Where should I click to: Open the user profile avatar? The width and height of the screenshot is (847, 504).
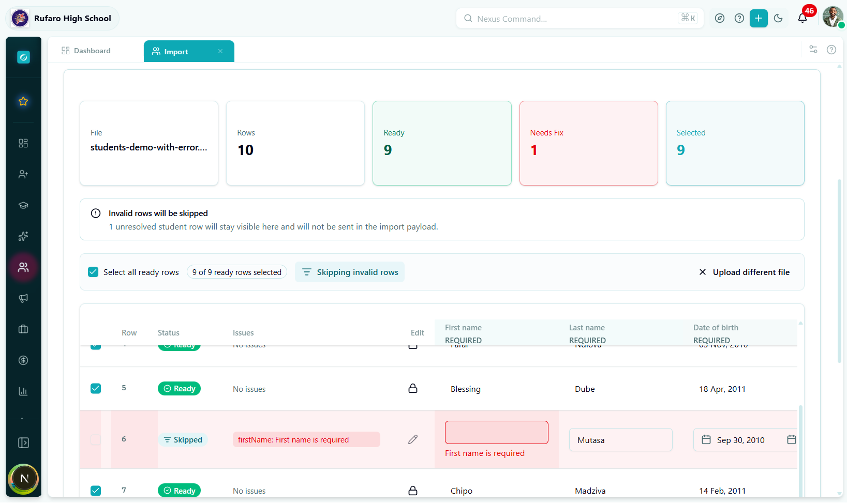pos(833,17)
